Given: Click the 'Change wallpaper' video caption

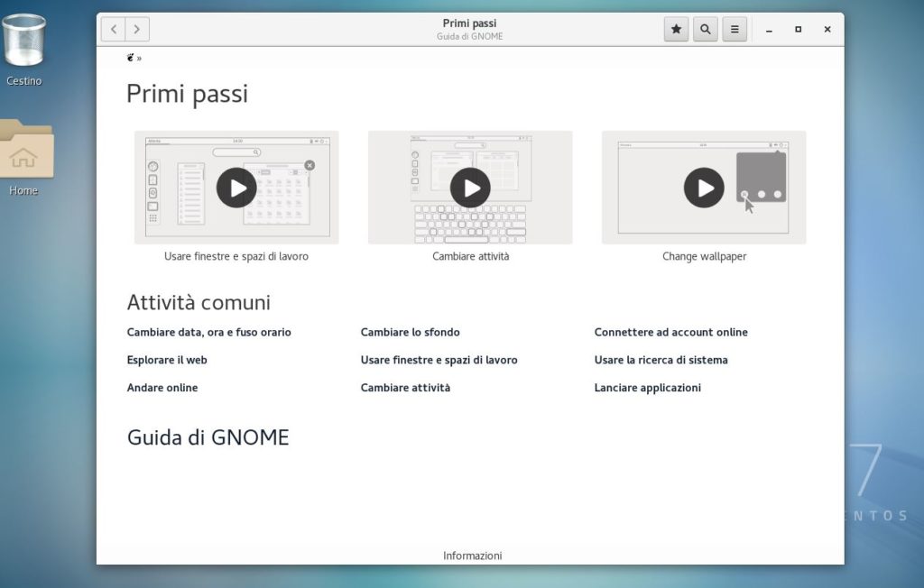Looking at the screenshot, I should click(x=704, y=256).
